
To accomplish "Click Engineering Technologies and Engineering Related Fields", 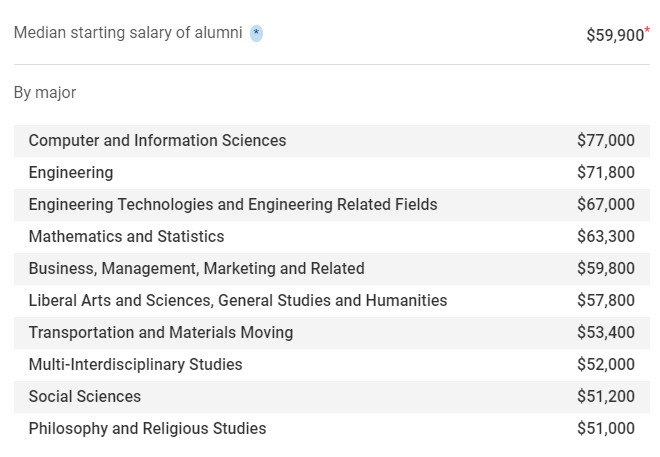I will (x=233, y=205).
